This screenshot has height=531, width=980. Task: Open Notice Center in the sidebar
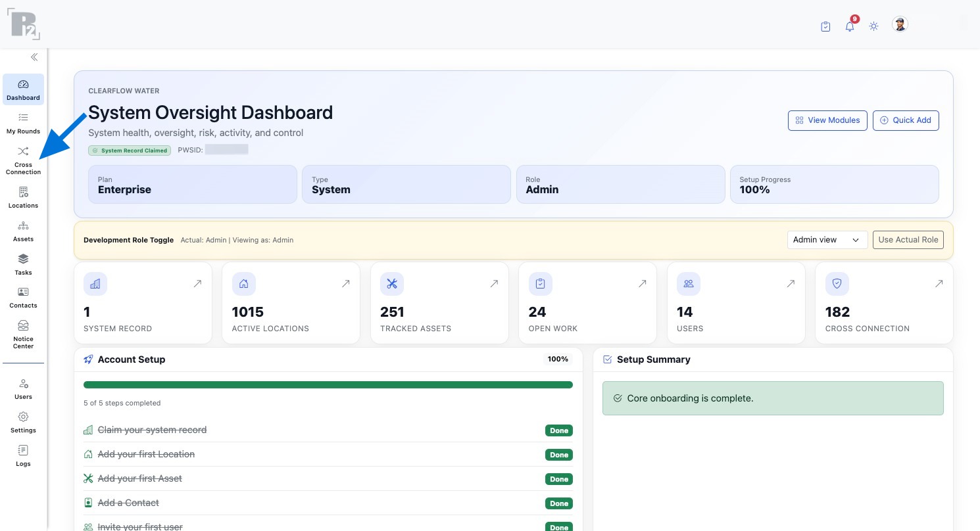[x=23, y=334]
